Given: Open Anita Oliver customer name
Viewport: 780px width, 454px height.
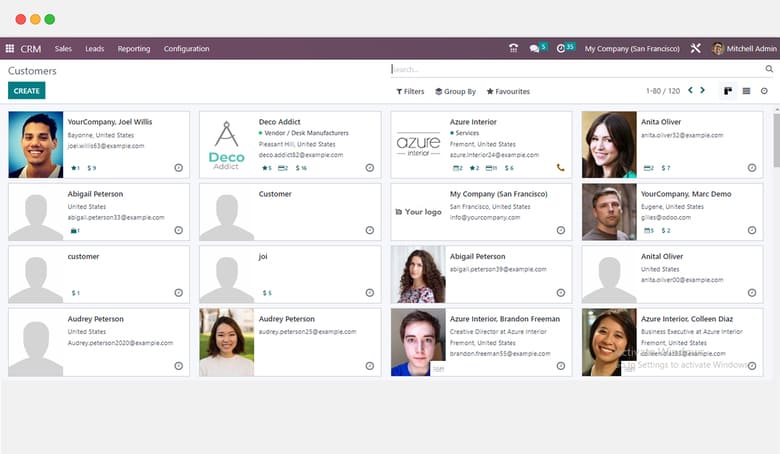Looking at the screenshot, I should (x=661, y=122).
